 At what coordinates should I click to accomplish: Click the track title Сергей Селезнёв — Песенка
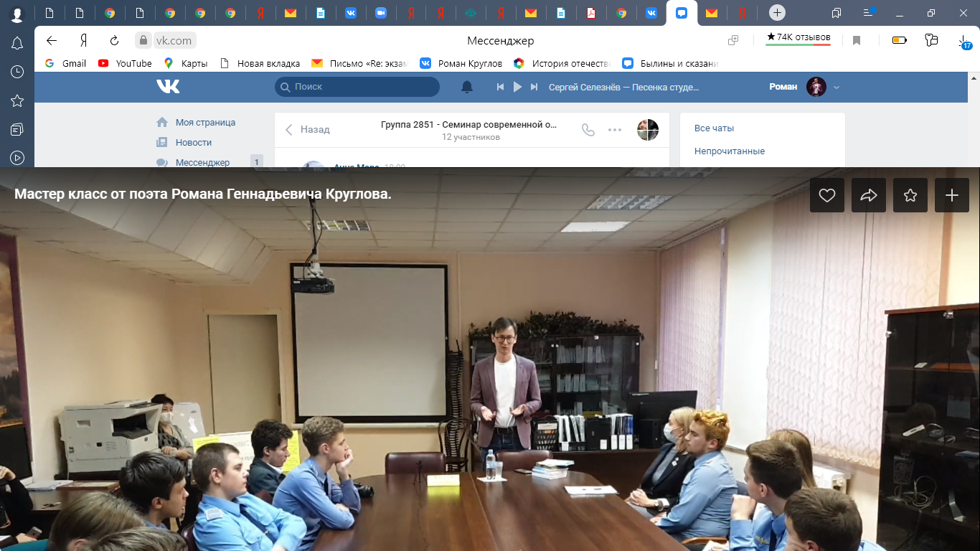point(623,87)
